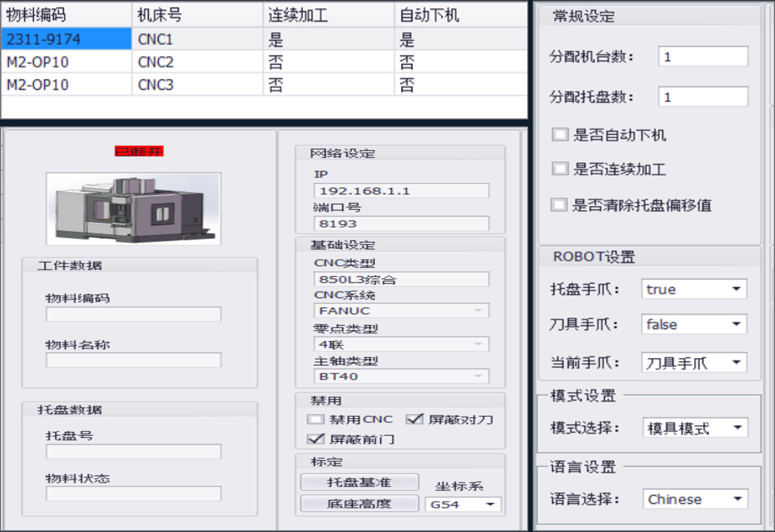Open the 语言选择 dropdown showing Chinese

[x=695, y=499]
